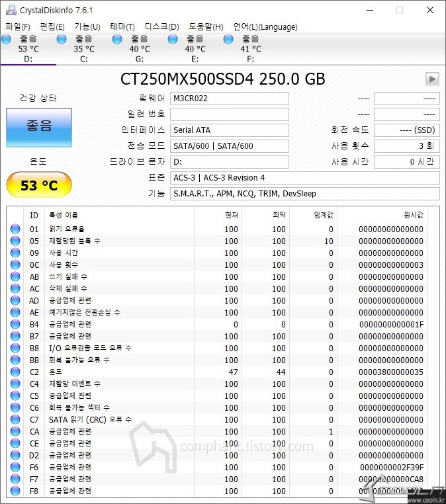Click the next disk arrow button
This screenshot has height=504, width=446.
432,79
